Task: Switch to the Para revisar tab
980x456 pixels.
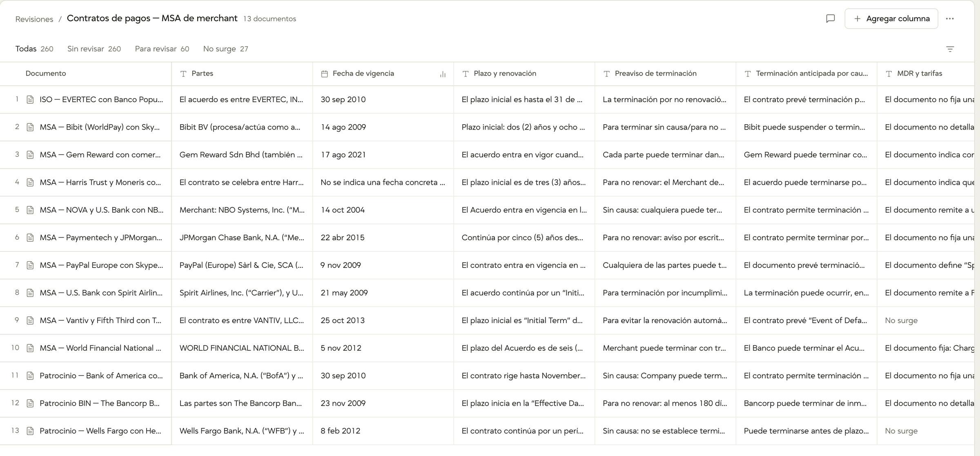Action: pos(162,49)
